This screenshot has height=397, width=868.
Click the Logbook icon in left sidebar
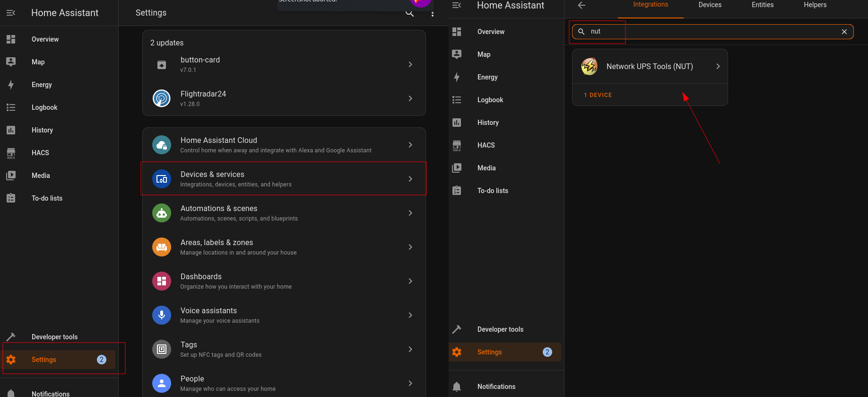pyautogui.click(x=11, y=107)
